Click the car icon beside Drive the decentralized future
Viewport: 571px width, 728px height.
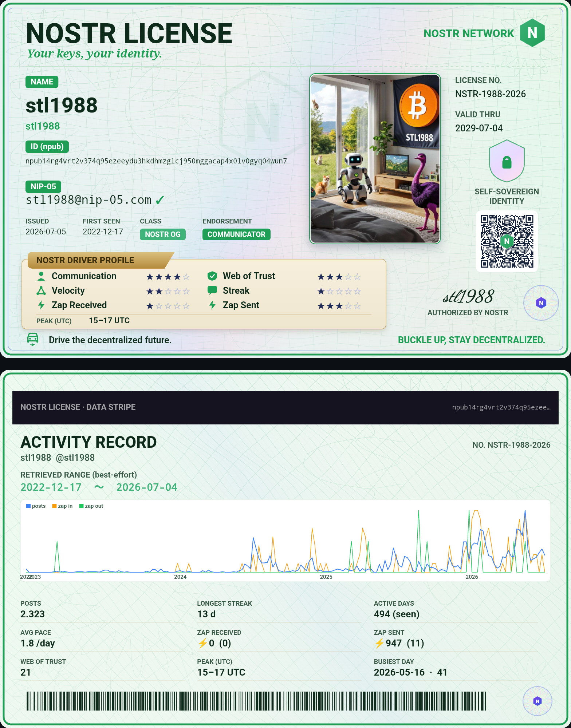33,339
